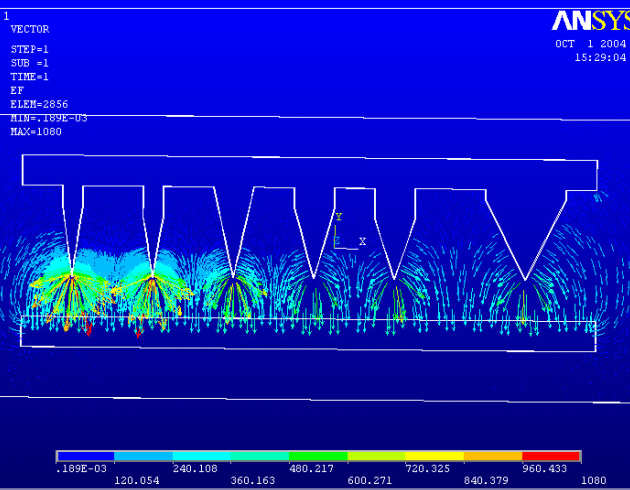Viewport: 630px width, 490px height.
Task: Select the SUB =1 substep text
Action: coord(29,63)
